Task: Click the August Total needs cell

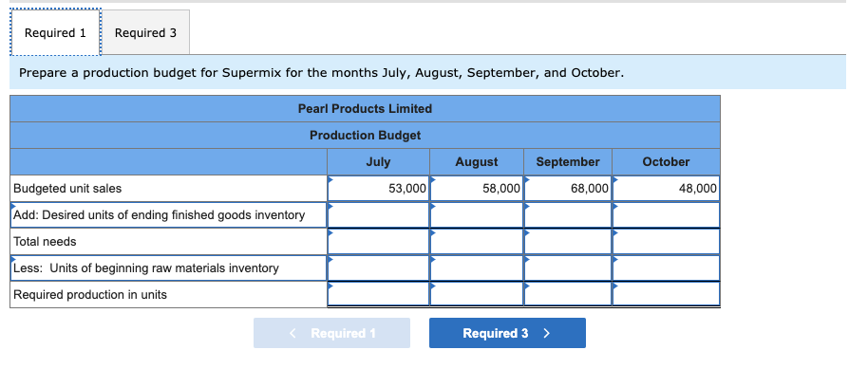Action: [x=477, y=242]
